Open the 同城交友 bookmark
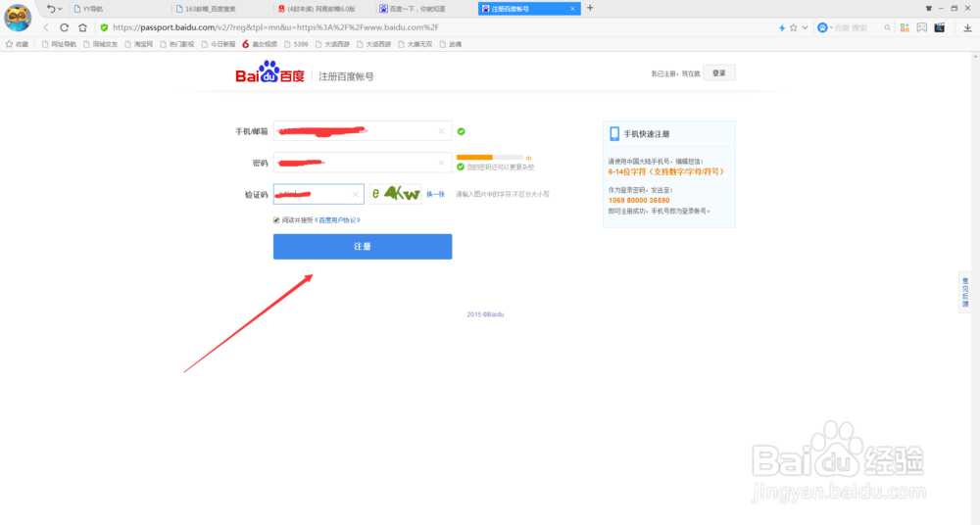The width and height of the screenshot is (980, 525). (x=101, y=44)
